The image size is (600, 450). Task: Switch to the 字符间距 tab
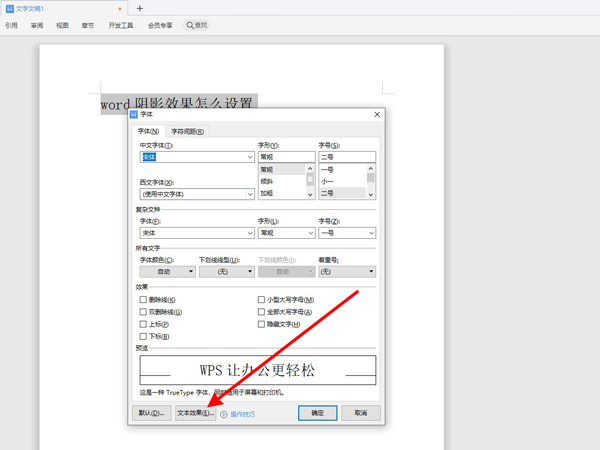(x=187, y=131)
